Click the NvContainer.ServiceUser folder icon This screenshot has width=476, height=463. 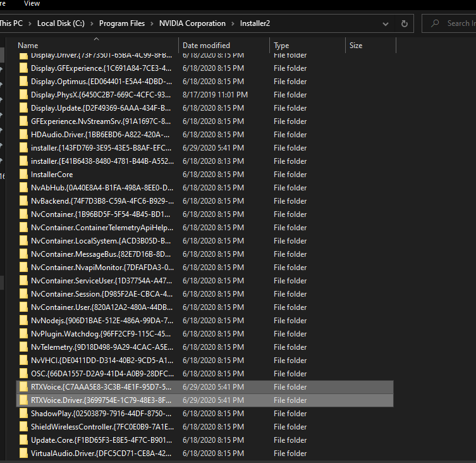[23, 281]
